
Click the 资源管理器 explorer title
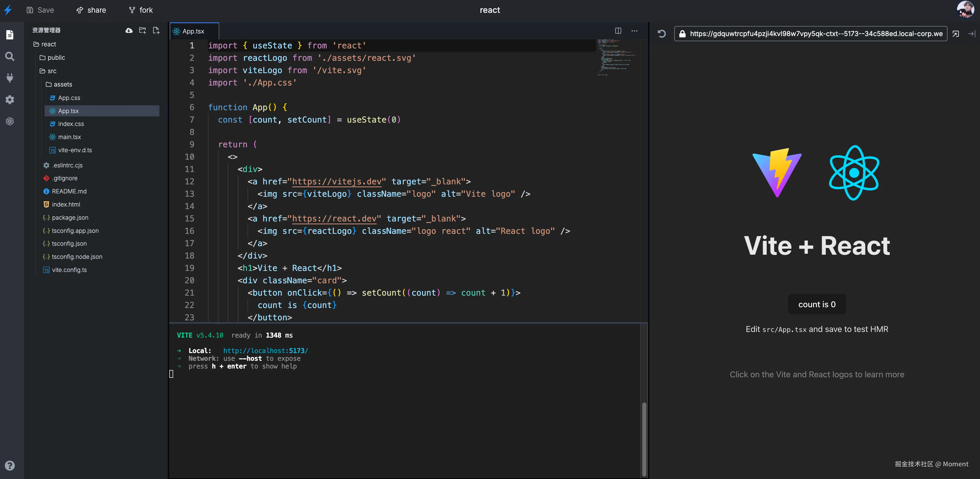pos(46,30)
